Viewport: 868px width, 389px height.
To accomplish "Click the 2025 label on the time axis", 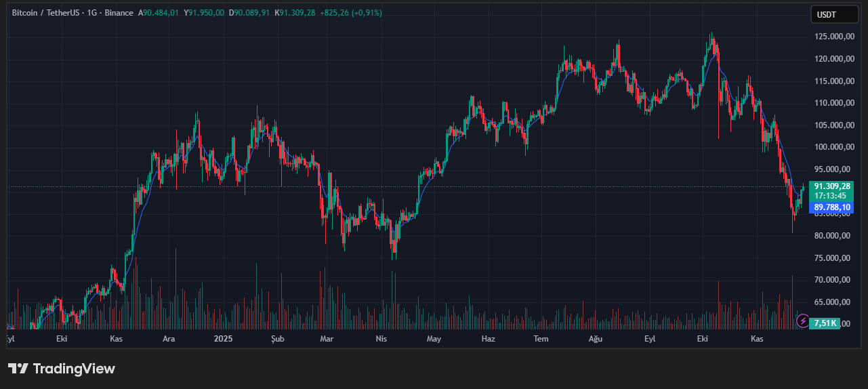I will 223,338.
